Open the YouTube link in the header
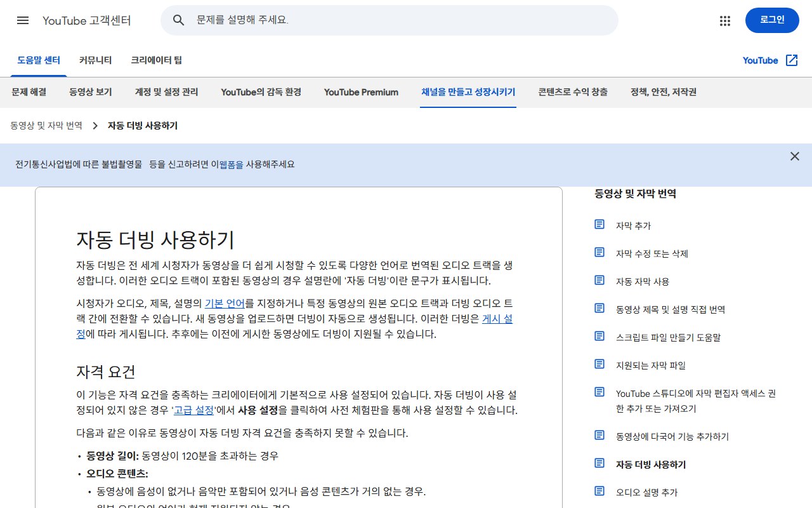The image size is (812, 508). point(760,60)
